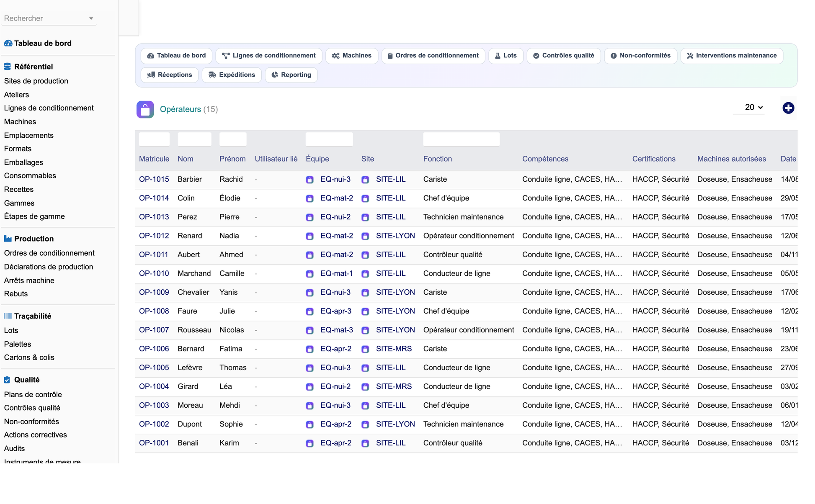Click the Tableau de bord sidebar gauge icon
This screenshot has width=815, height=504.
coord(8,43)
